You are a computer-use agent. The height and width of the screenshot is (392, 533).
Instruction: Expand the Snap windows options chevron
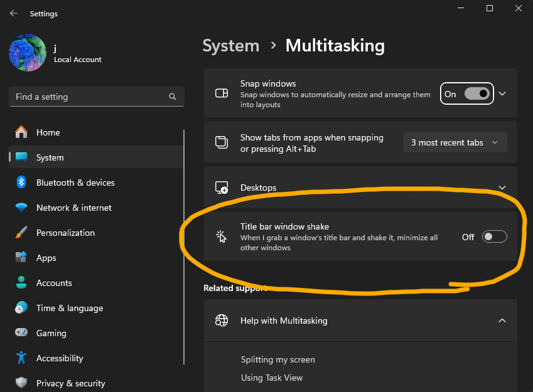click(x=502, y=93)
